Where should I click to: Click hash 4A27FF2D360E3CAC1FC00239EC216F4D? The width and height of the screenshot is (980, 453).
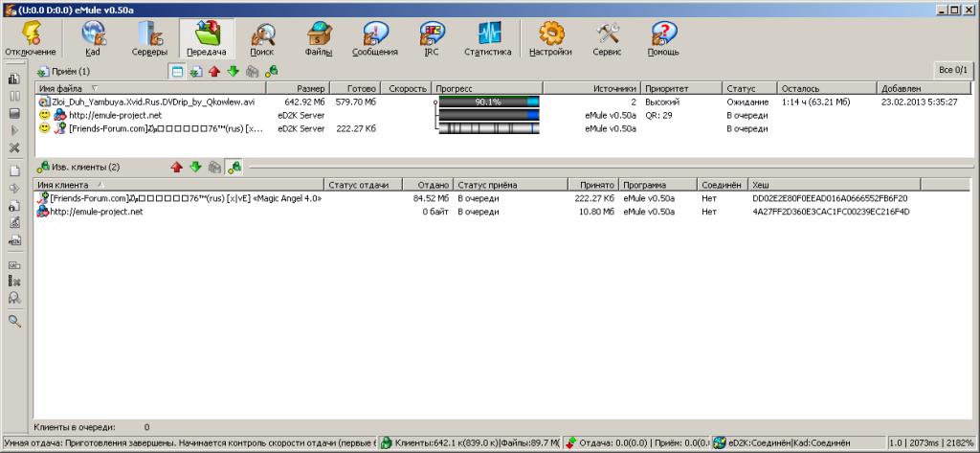point(832,212)
